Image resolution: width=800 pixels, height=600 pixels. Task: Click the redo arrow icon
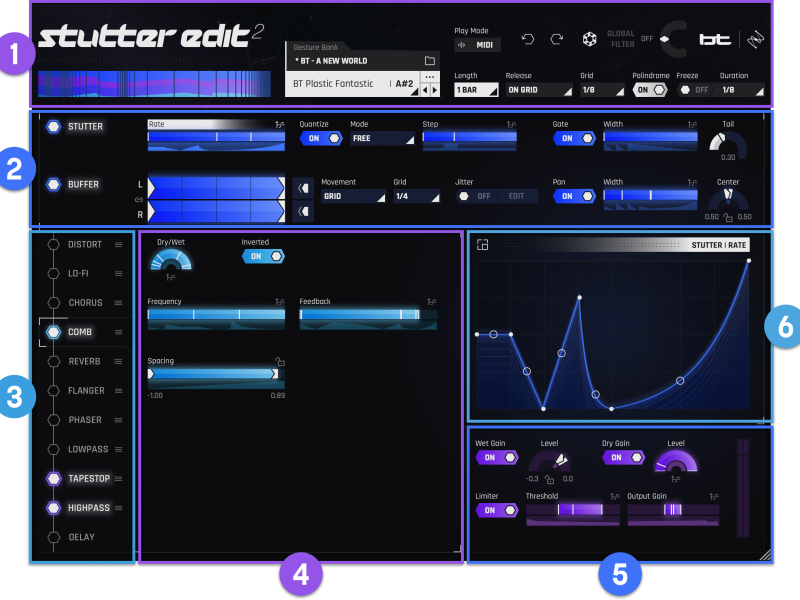click(x=557, y=39)
